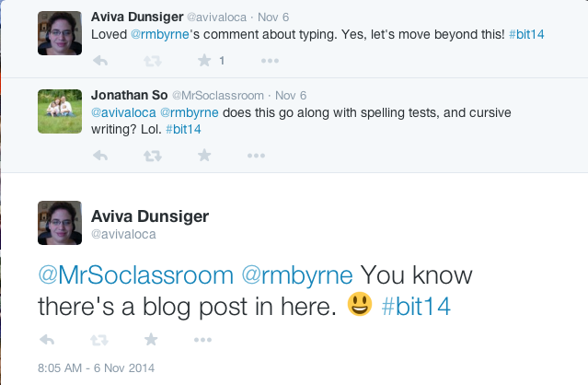View Jonathan So's profile picture
This screenshot has height=385, width=588.
pos(60,111)
